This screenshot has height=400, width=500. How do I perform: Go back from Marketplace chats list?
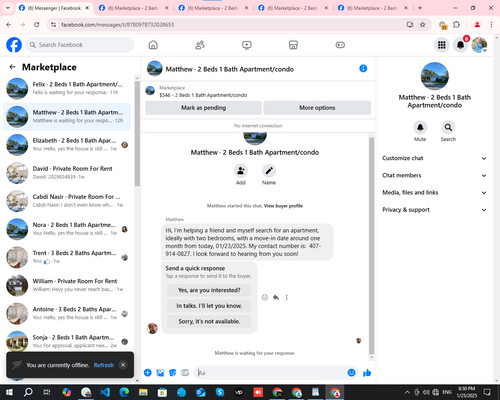point(12,67)
